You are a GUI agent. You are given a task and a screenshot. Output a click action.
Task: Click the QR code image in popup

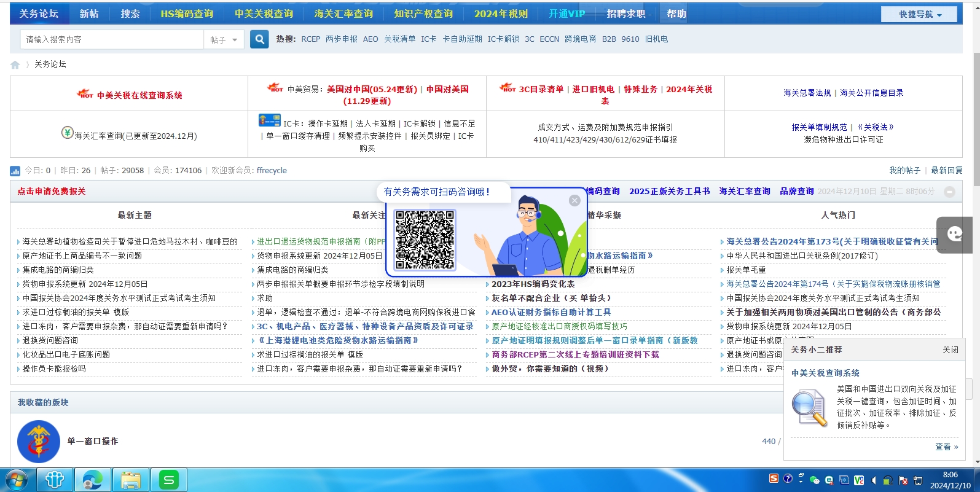pyautogui.click(x=425, y=240)
